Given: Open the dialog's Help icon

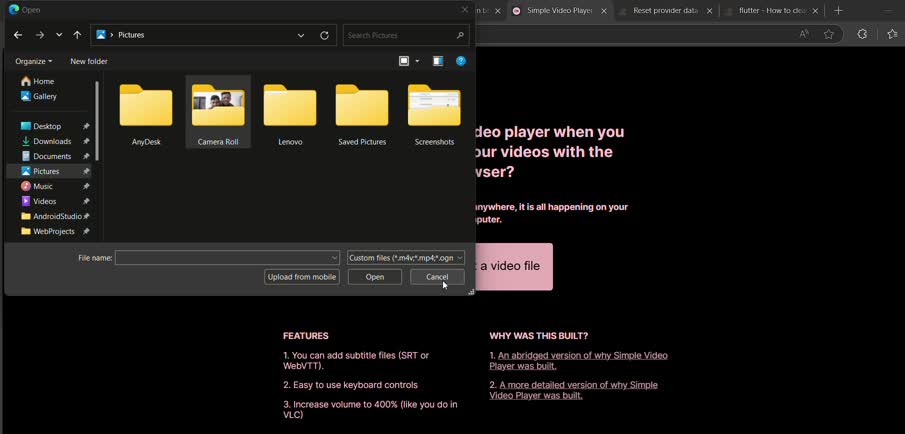Looking at the screenshot, I should pyautogui.click(x=461, y=61).
